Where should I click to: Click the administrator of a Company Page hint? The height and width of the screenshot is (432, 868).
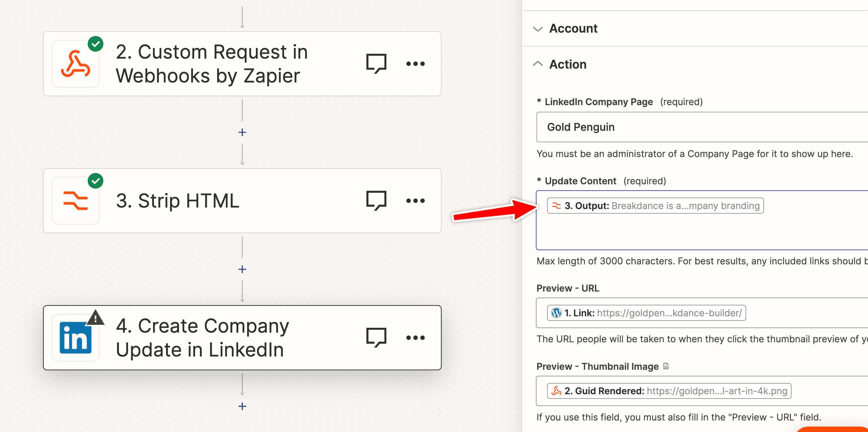click(x=694, y=154)
